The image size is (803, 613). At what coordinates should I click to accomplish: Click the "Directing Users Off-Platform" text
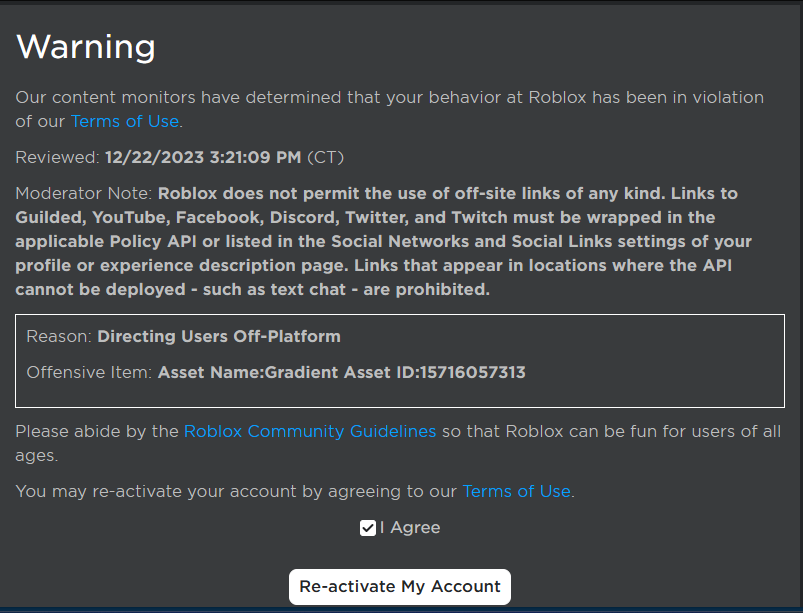[219, 336]
